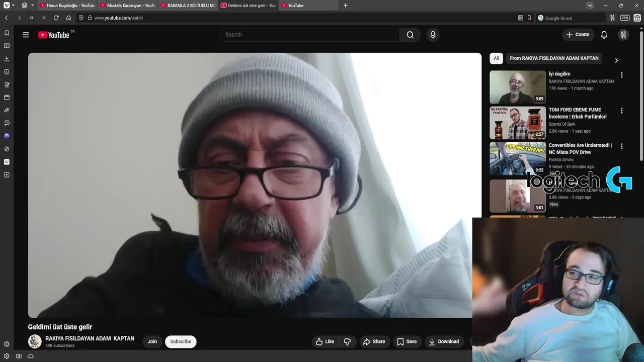Go forward with the browser forward arrow
This screenshot has width=644, height=362.
(x=19, y=18)
